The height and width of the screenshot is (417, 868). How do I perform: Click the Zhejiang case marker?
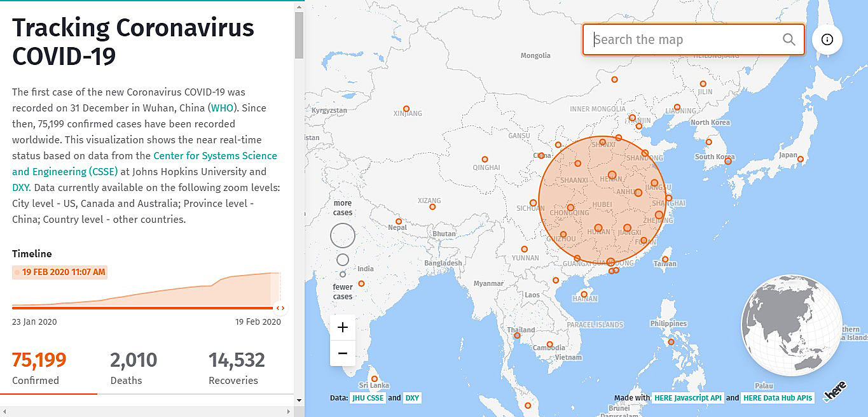[x=659, y=215]
